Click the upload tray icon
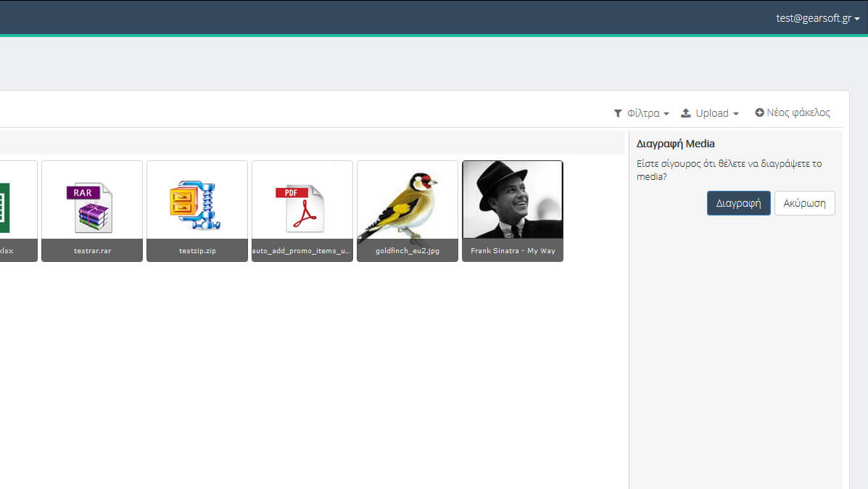This screenshot has width=868, height=489. pyautogui.click(x=686, y=113)
